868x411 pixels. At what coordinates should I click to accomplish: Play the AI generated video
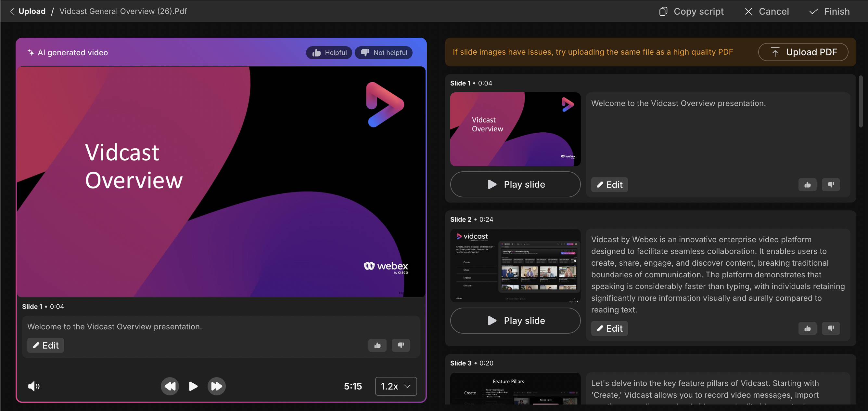[x=193, y=386]
